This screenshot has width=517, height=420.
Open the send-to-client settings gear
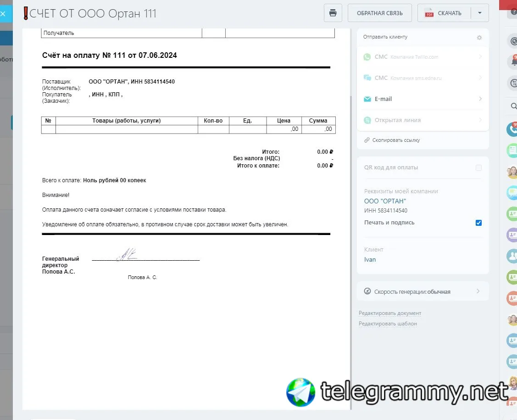point(479,38)
